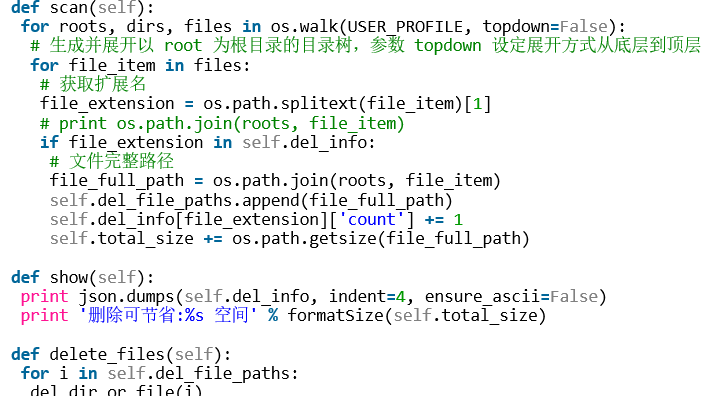Click the '# 文件完整路径' comment

click(112, 161)
